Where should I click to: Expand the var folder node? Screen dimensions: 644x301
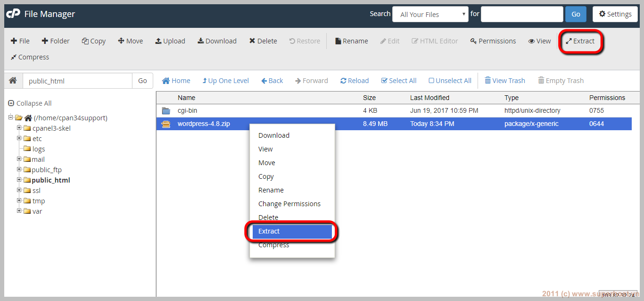19,210
